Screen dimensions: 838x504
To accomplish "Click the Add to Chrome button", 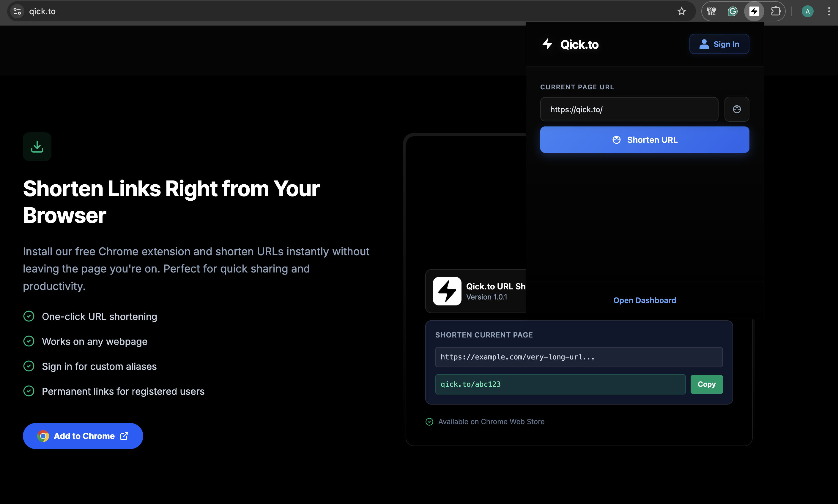I will pos(83,436).
